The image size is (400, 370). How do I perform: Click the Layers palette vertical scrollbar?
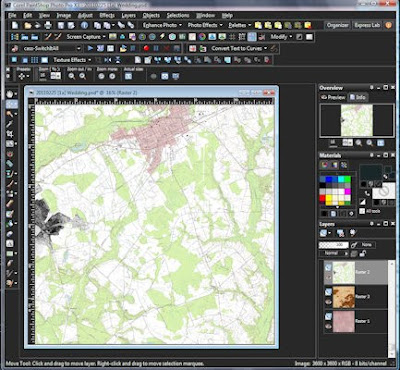point(392,308)
